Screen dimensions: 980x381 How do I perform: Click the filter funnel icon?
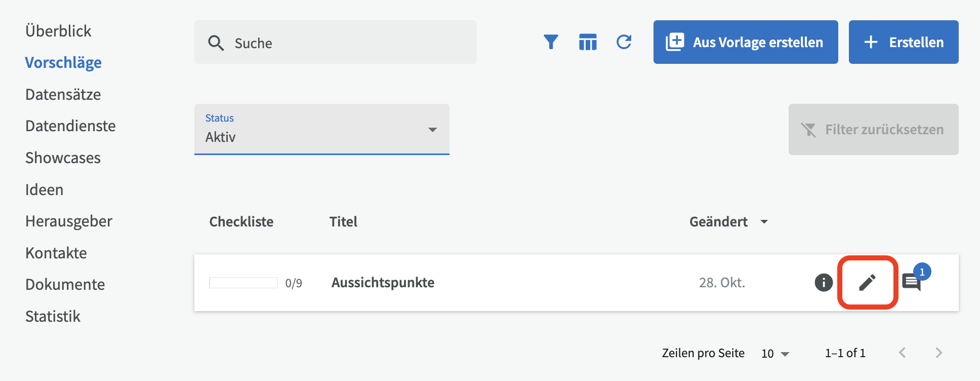(551, 42)
